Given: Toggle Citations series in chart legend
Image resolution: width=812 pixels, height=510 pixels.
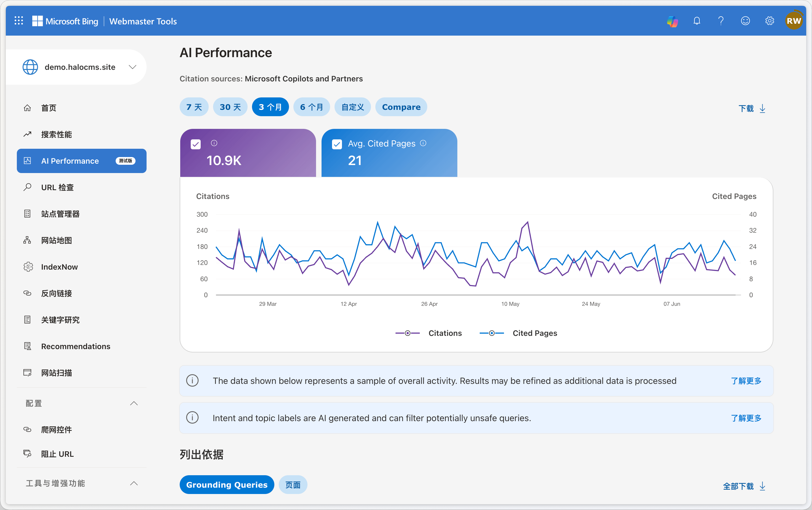Looking at the screenshot, I should pos(429,333).
